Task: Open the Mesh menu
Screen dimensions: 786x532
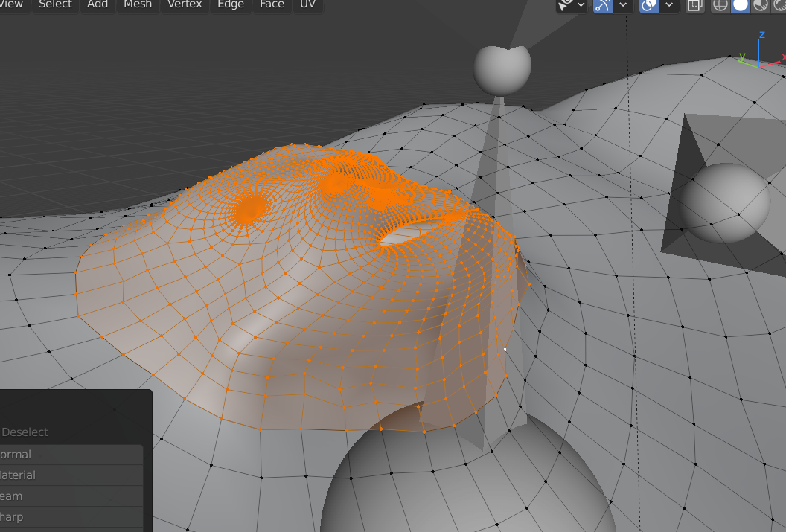Action: pos(138,4)
